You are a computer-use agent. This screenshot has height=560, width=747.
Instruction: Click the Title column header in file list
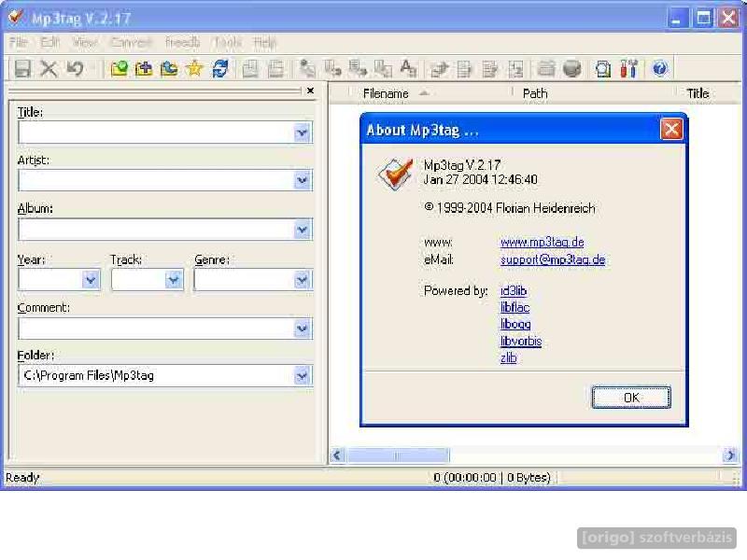(710, 93)
